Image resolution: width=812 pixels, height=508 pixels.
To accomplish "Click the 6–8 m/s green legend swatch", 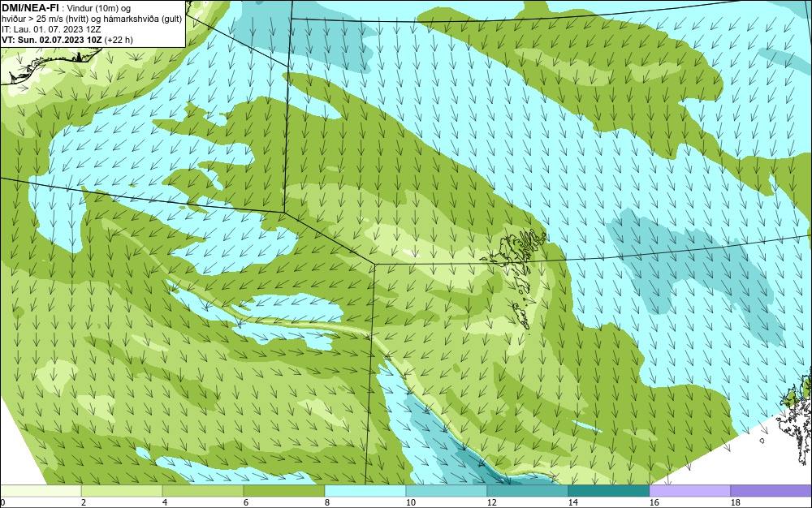I will (x=284, y=490).
